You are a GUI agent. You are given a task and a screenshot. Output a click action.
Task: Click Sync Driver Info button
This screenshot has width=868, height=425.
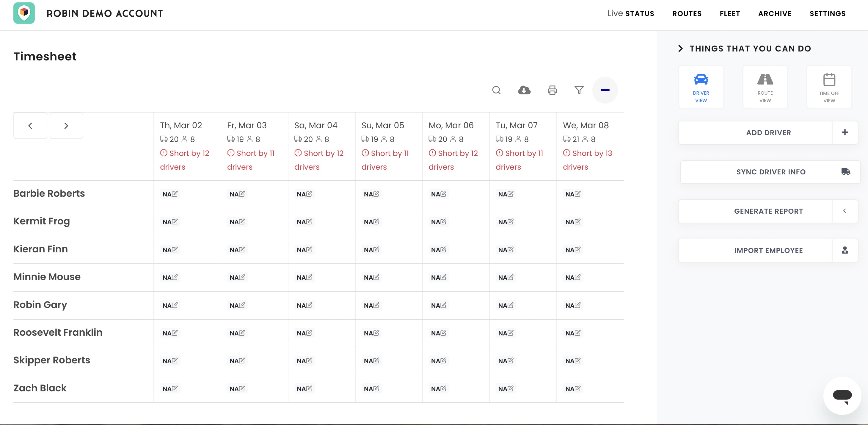(770, 172)
